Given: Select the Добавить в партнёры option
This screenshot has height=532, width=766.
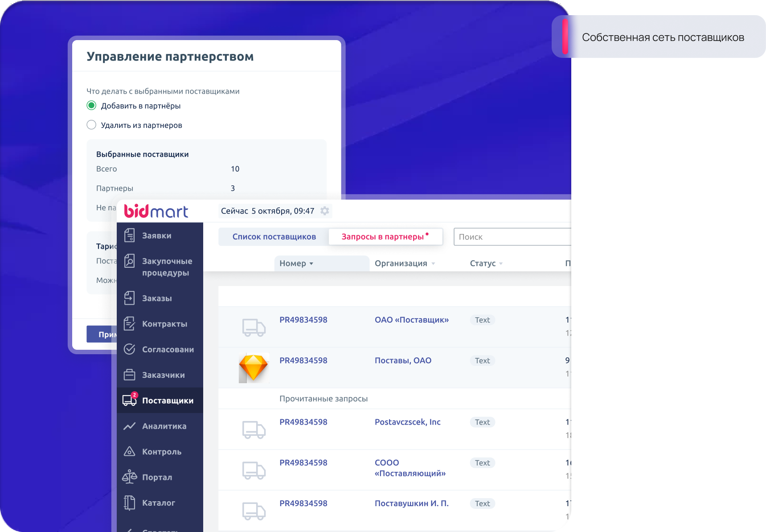Looking at the screenshot, I should pyautogui.click(x=91, y=106).
